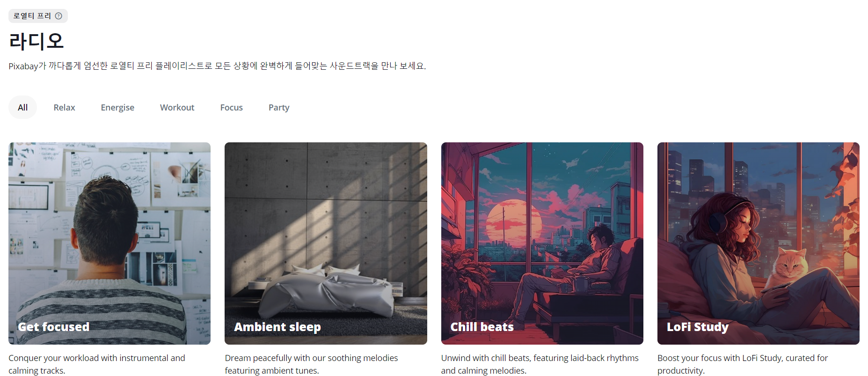
Task: Click the Chill beats title label
Action: [x=482, y=327]
